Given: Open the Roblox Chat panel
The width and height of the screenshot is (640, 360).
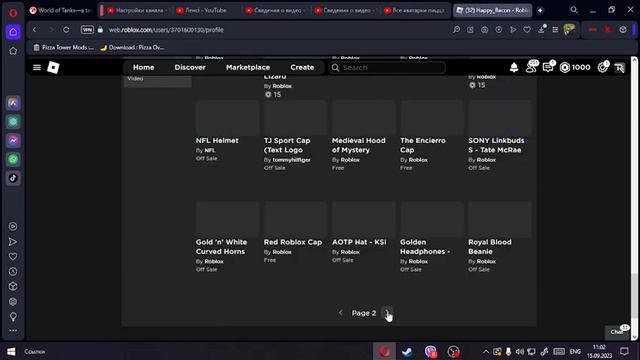Looking at the screenshot, I should [x=617, y=332].
